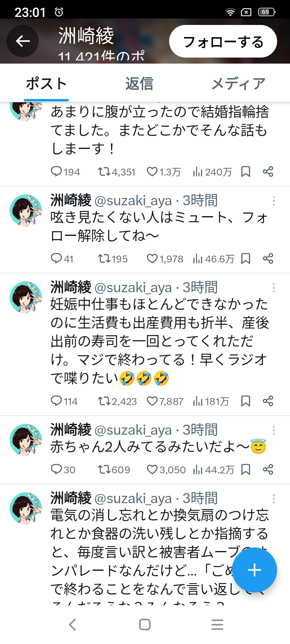The width and height of the screenshot is (290, 644).
Task: Switch to the 返信 tab
Action: pyautogui.click(x=139, y=84)
